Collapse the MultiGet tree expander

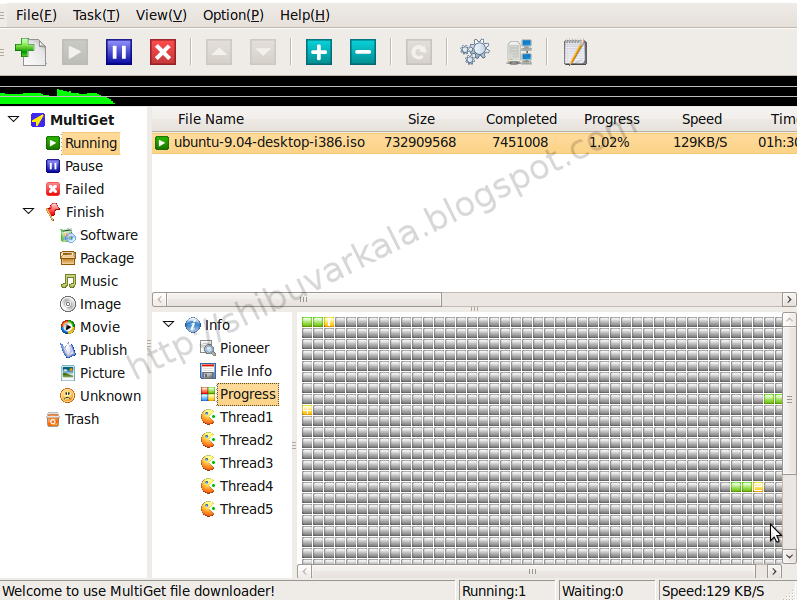(x=14, y=119)
